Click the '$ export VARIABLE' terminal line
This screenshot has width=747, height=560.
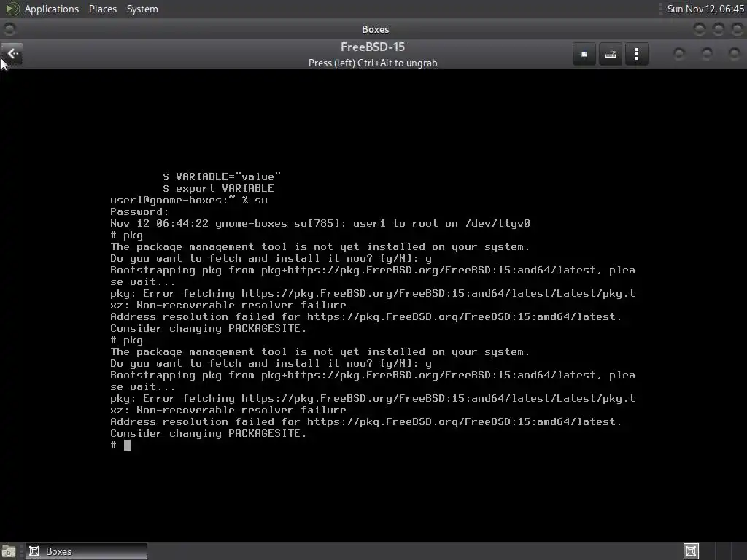tap(218, 189)
